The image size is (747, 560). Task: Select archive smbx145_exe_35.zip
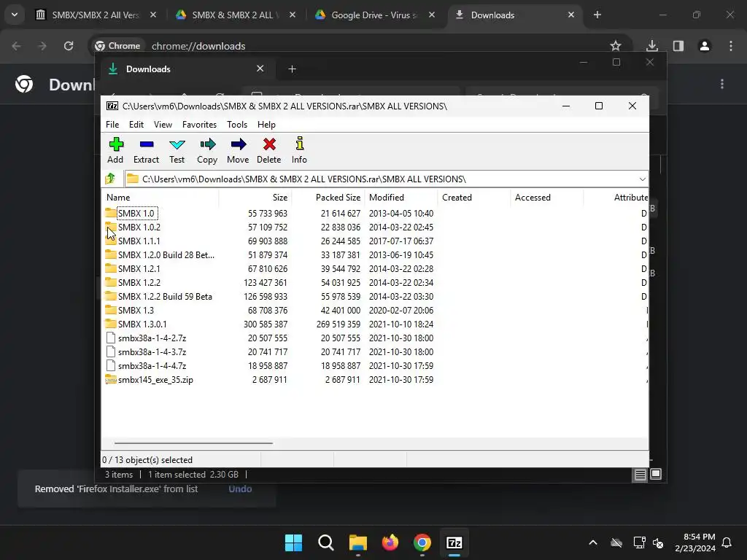pos(155,379)
